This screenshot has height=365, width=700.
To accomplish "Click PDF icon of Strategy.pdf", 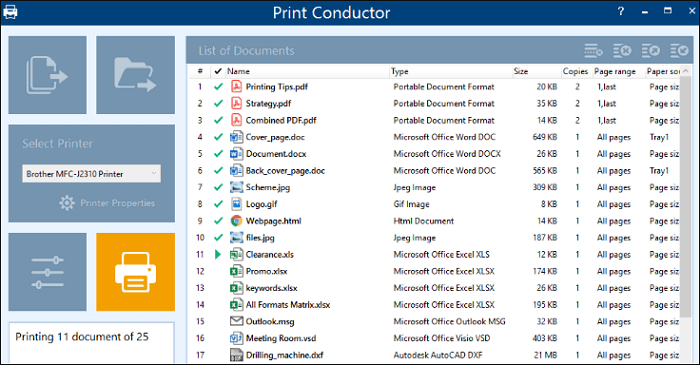I will pyautogui.click(x=236, y=104).
